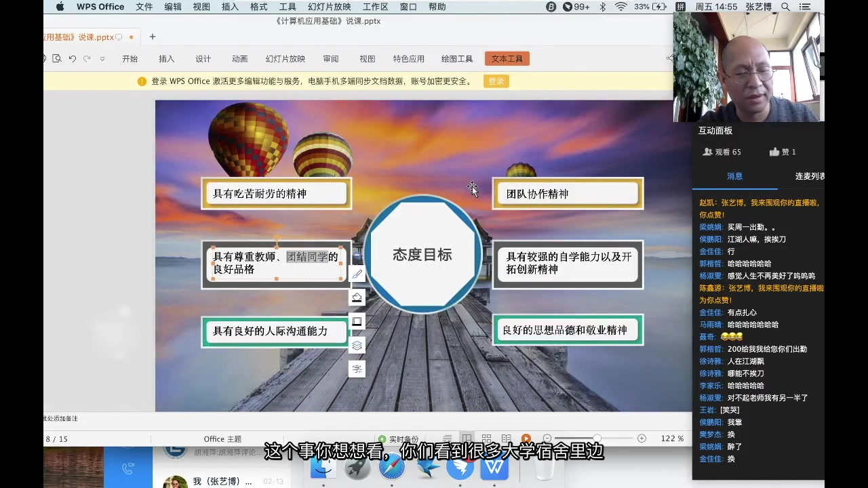Open quick access toolbar dropdown arrow
Viewport: 868px width, 488px height.
[x=102, y=59]
